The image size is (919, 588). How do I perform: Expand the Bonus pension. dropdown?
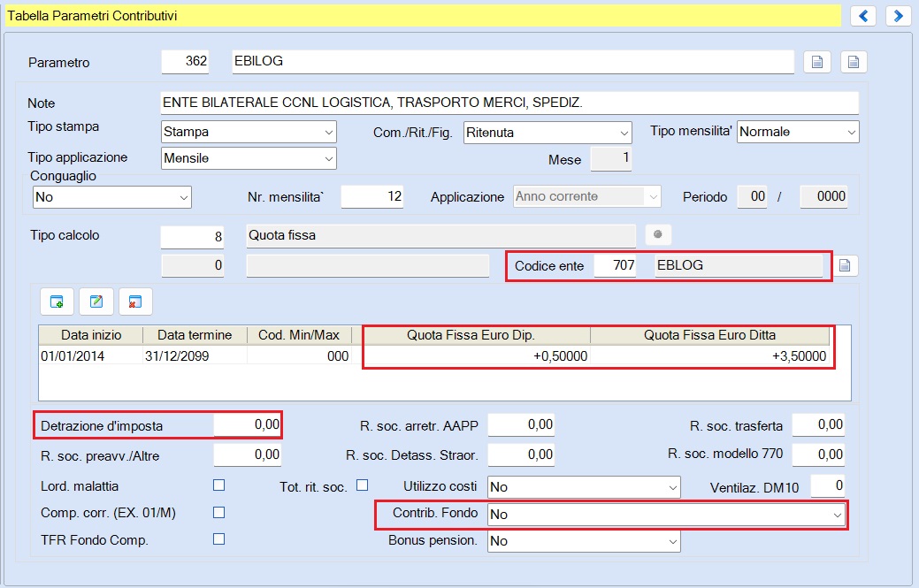[x=584, y=540]
